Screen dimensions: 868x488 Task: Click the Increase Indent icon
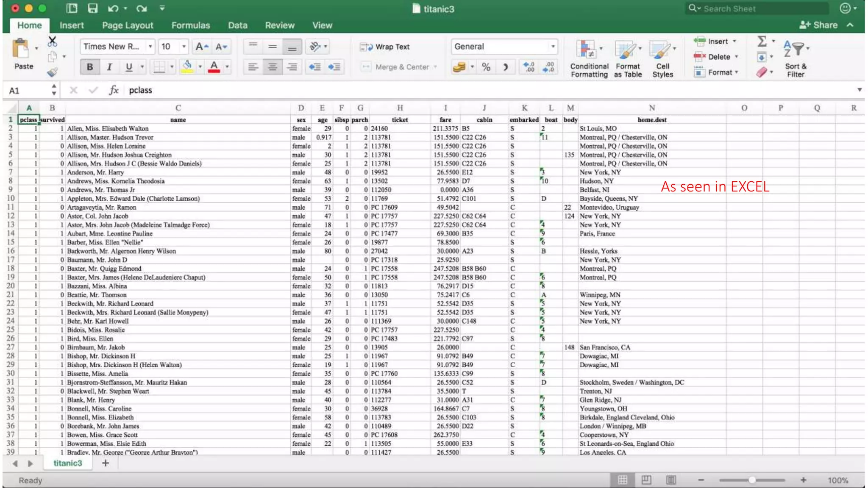[x=334, y=67]
